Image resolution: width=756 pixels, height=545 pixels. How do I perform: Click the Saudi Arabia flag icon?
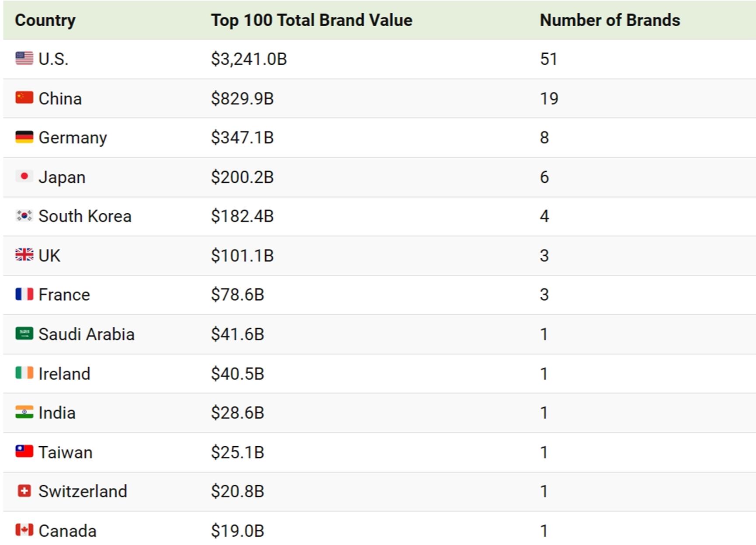pos(24,333)
